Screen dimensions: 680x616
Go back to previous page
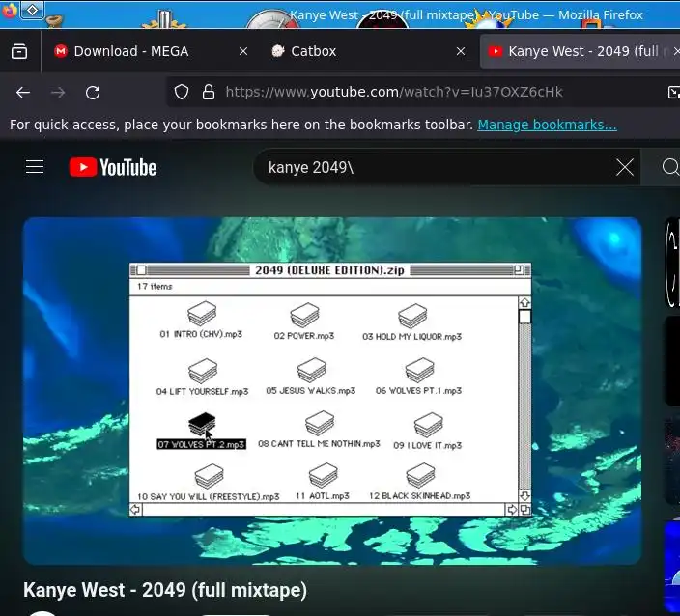[x=23, y=93]
